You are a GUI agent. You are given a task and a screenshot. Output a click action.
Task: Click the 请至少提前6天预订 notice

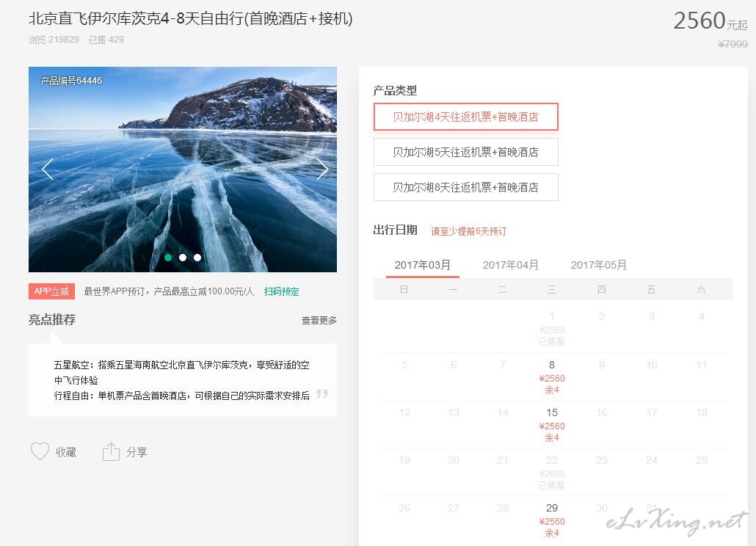click(468, 231)
